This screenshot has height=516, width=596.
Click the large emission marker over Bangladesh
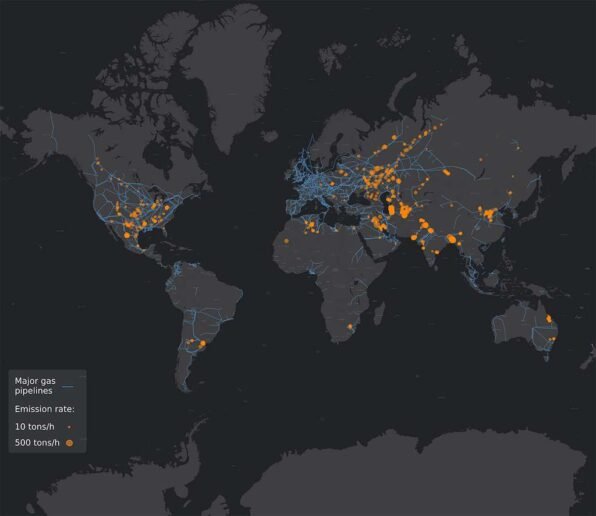tap(452, 239)
